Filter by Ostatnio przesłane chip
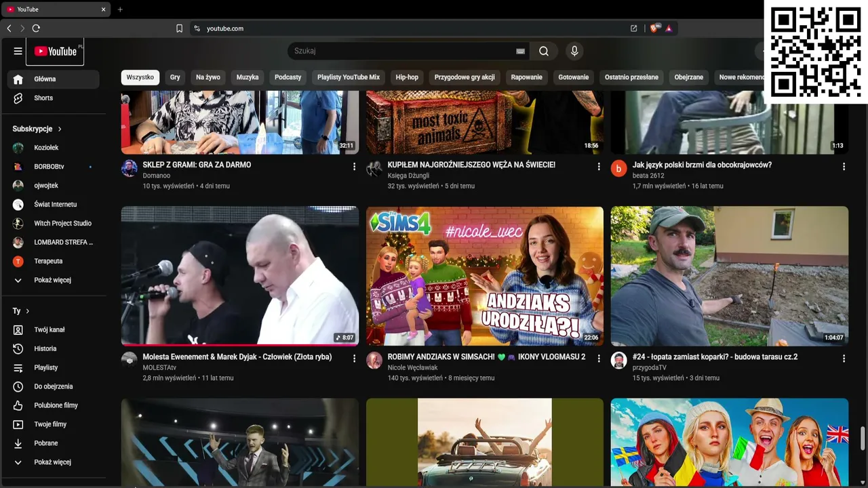This screenshot has height=488, width=868. tap(631, 77)
